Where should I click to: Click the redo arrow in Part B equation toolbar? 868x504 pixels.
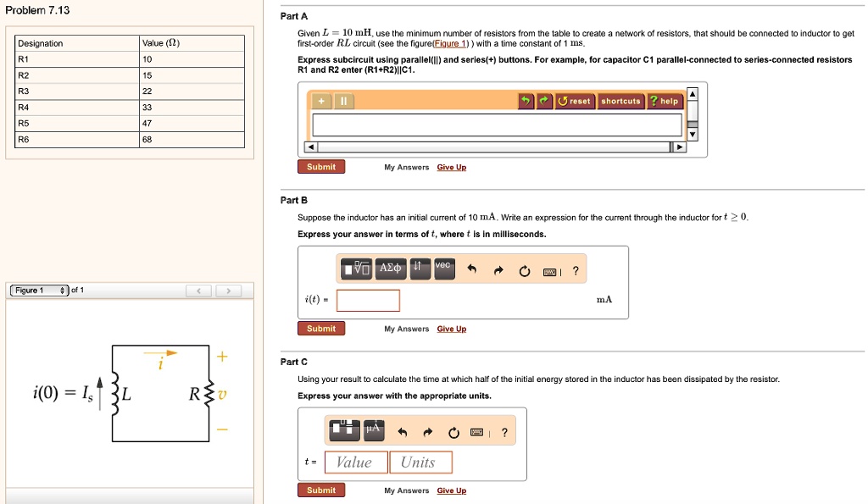coord(498,269)
